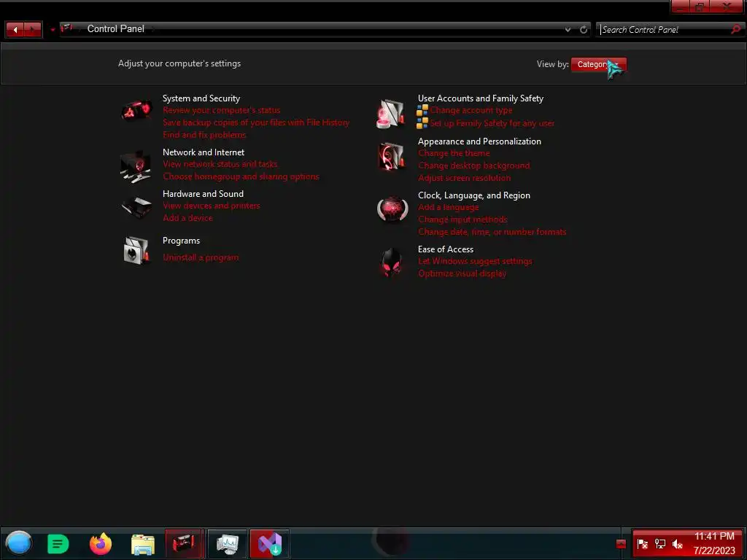Screen dimensions: 747x560
Task: Open the Network and Internet heading
Action: point(204,152)
